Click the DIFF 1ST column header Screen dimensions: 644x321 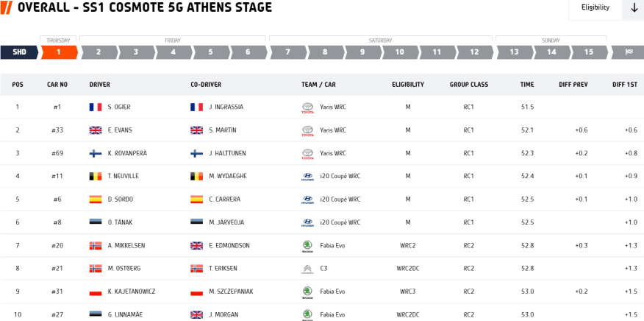(x=624, y=85)
